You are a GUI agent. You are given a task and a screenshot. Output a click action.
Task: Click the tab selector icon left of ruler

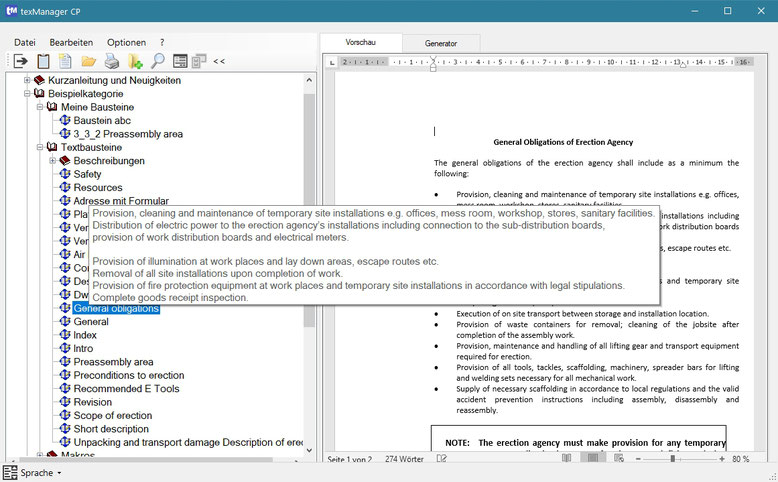pyautogui.click(x=332, y=62)
